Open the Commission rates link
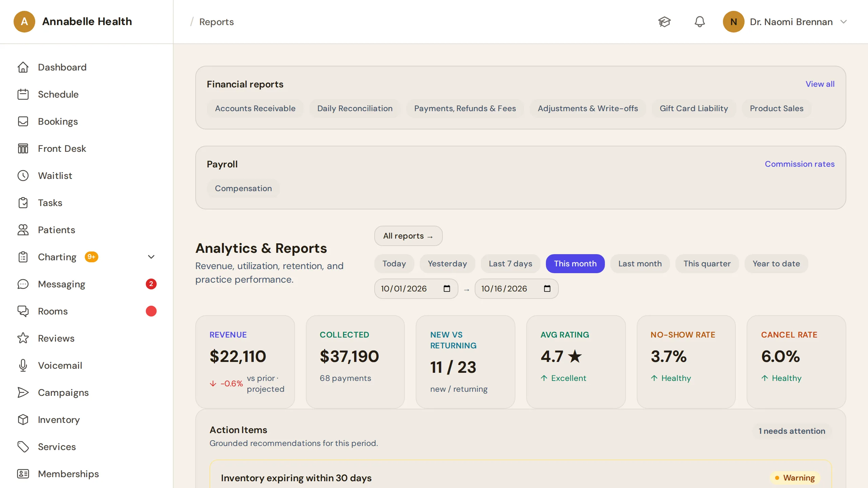Screen dimensions: 868x488 pos(800,164)
